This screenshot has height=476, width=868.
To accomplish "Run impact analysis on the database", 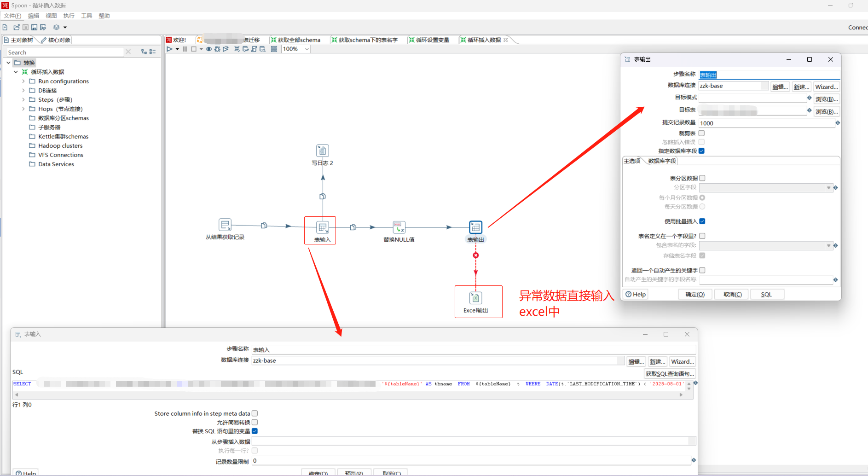I will (245, 49).
